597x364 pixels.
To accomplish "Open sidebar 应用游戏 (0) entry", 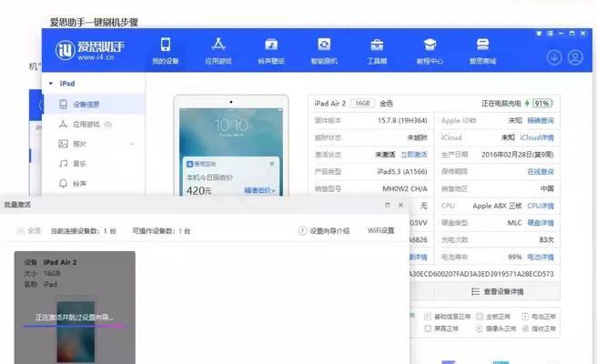I will [x=95, y=124].
